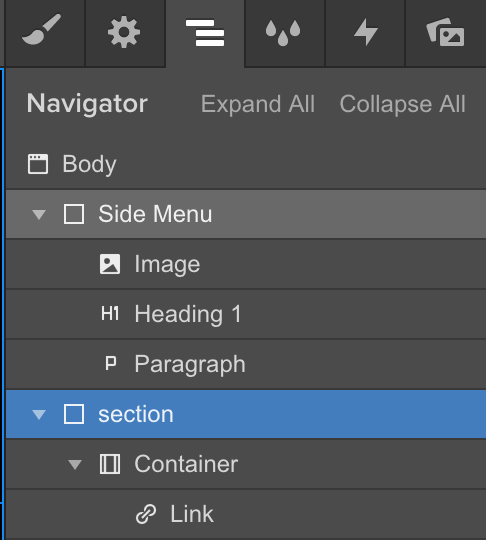Click the Body page icon
Image resolution: width=486 pixels, height=540 pixels.
[x=38, y=164]
